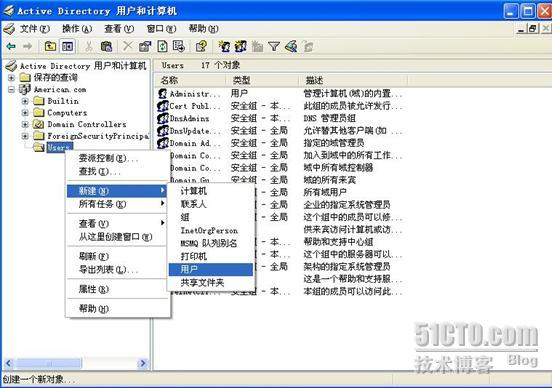Click the Back arrow toolbar icon
Screen dimensions: 552x388
11,46
